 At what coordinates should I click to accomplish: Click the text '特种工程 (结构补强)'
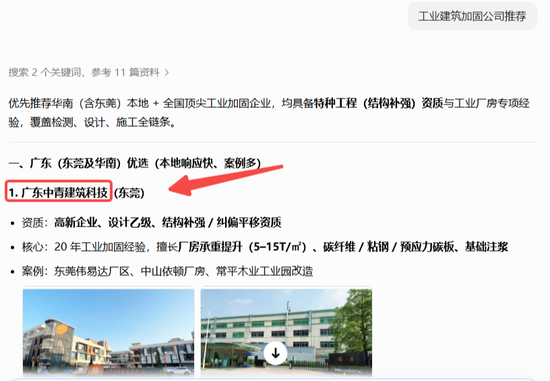coord(365,103)
